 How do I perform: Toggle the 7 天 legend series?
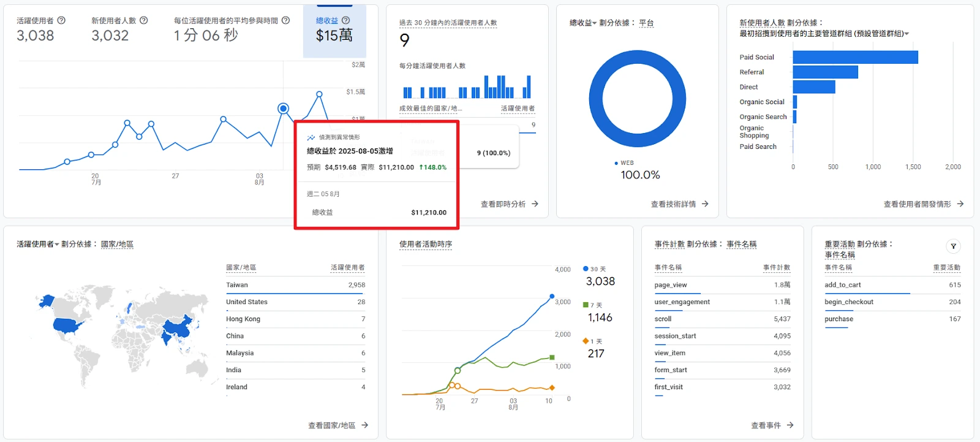592,305
